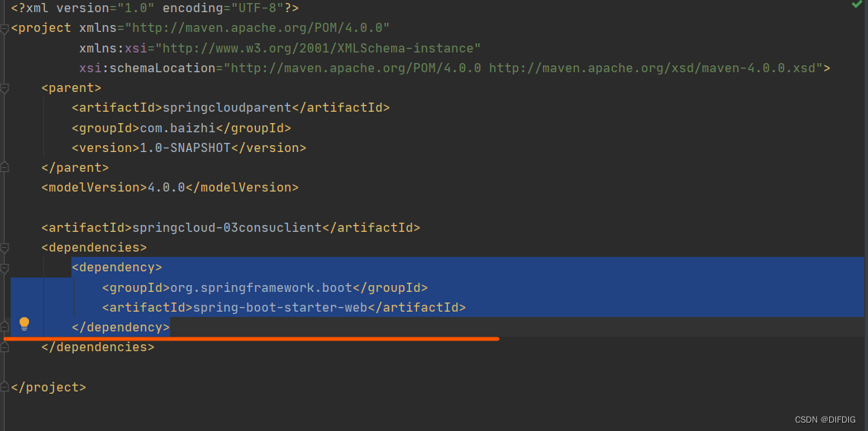The height and width of the screenshot is (431, 868).
Task: Click the closing </project> tag
Action: point(49,387)
